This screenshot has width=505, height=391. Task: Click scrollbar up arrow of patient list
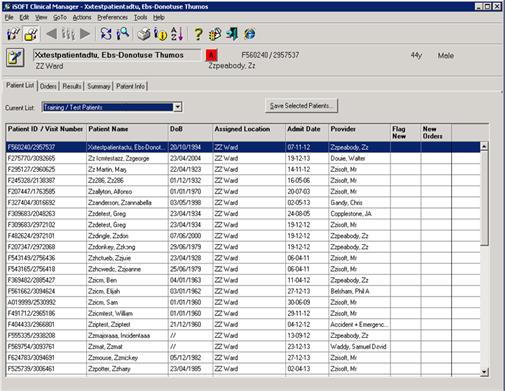point(484,146)
